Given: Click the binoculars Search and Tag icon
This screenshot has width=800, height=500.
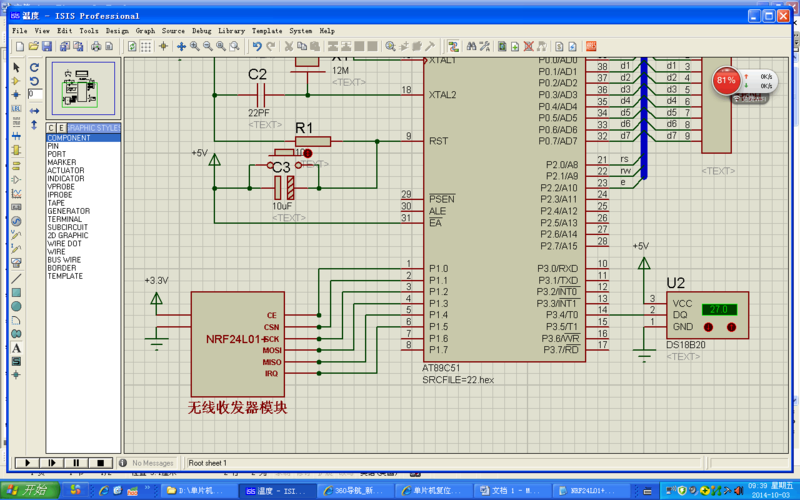Looking at the screenshot, I should coord(471,46).
